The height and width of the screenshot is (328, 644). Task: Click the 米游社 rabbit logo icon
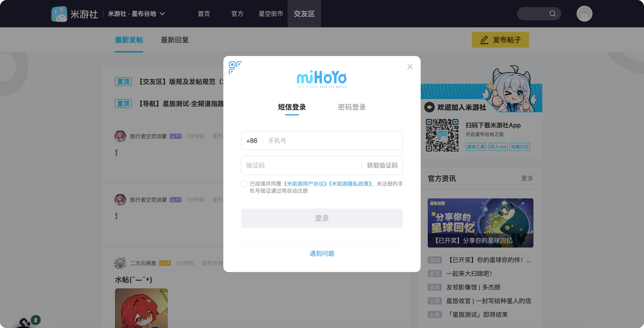59,14
